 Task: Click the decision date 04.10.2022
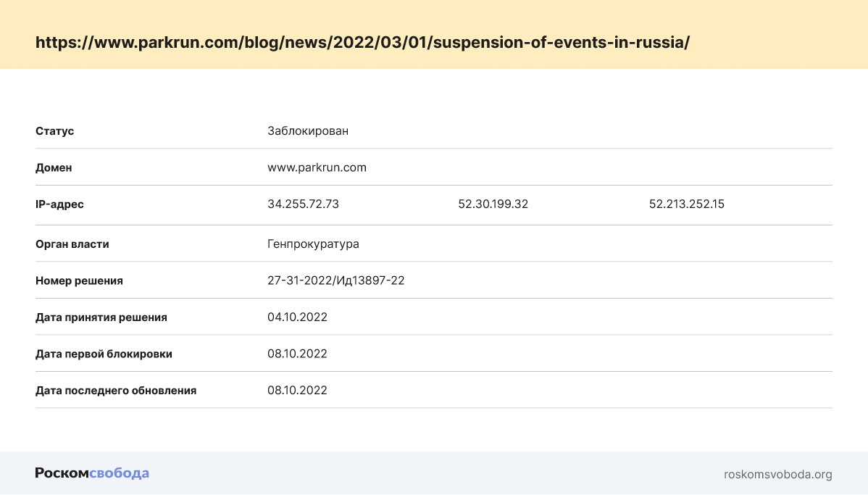point(297,317)
